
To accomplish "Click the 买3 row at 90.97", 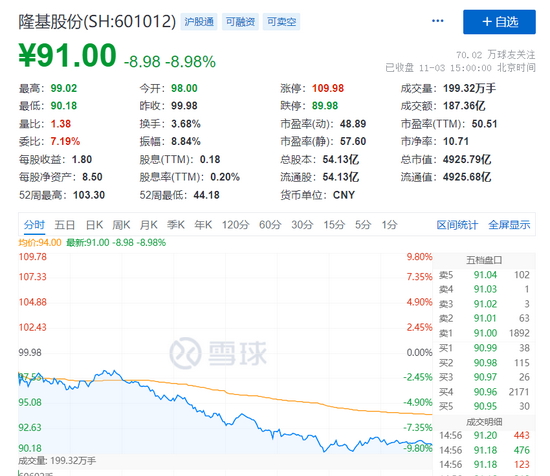I will point(484,377).
